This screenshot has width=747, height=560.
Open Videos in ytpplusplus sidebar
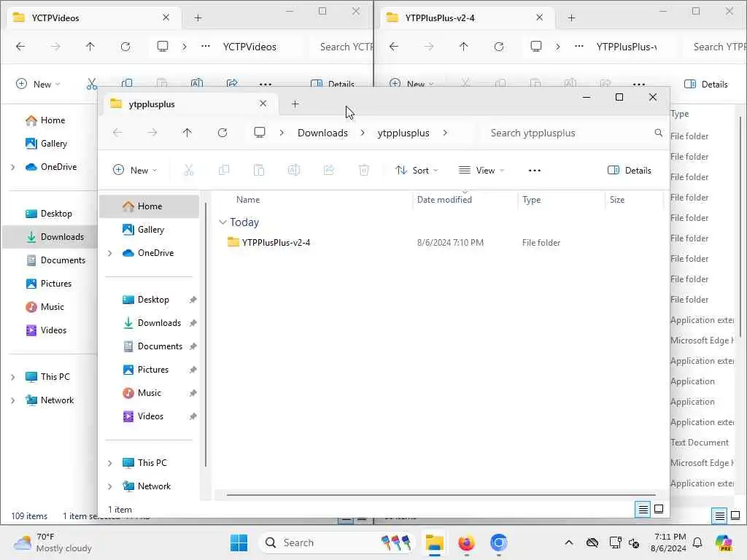point(150,416)
